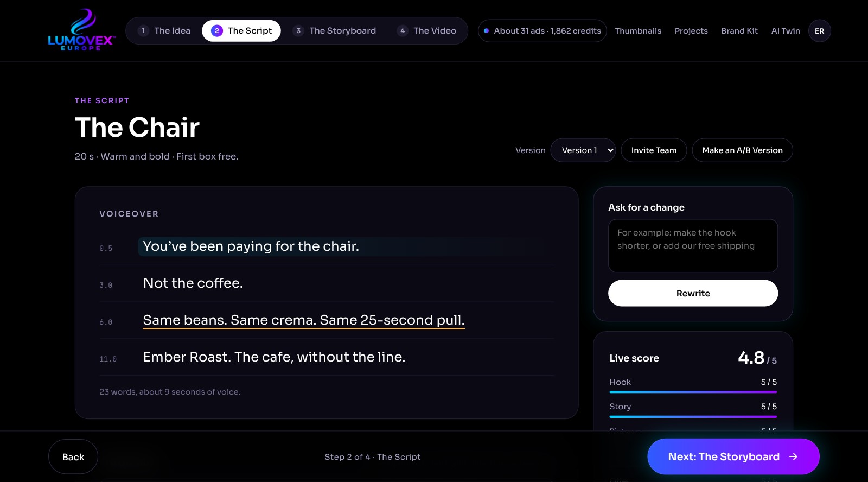Select the 'Same beans. Same crema.' line
This screenshot has width=868, height=482.
pyautogui.click(x=304, y=320)
